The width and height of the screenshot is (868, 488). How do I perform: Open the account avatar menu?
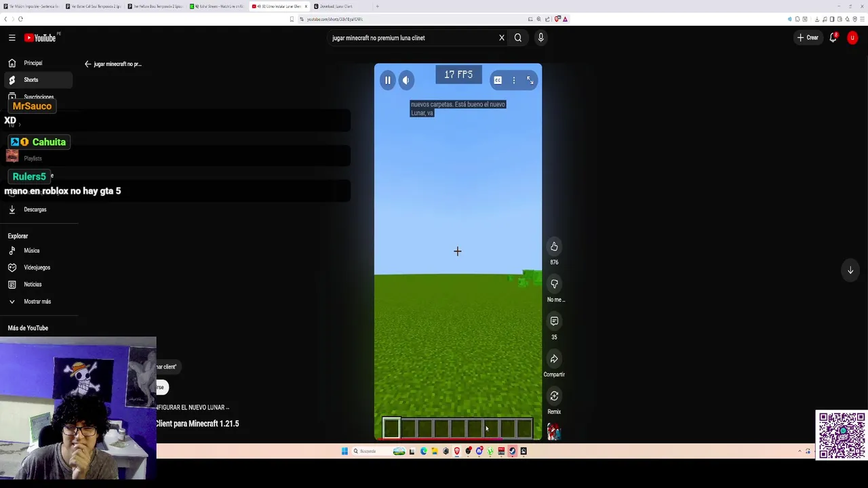852,38
